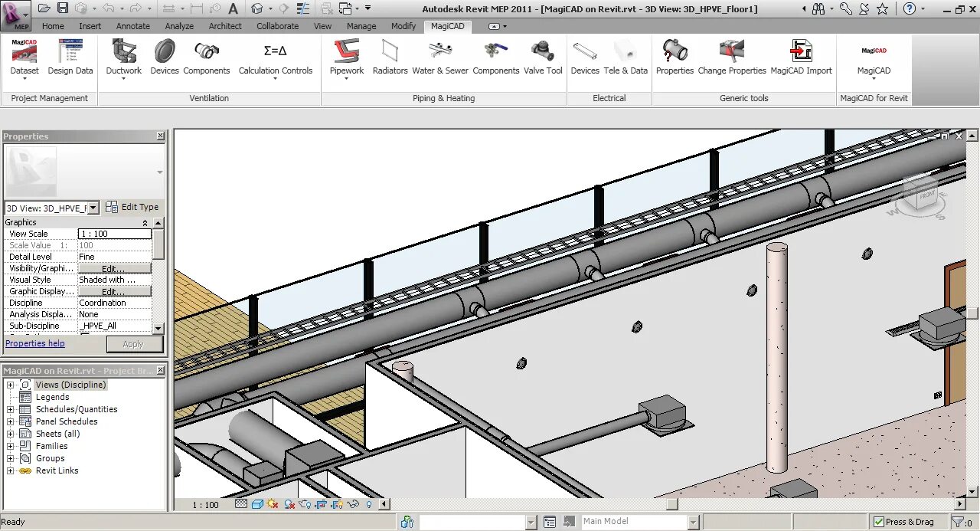Switch to the Modify ribbon tab
This screenshot has height=531, width=980.
tap(403, 26)
